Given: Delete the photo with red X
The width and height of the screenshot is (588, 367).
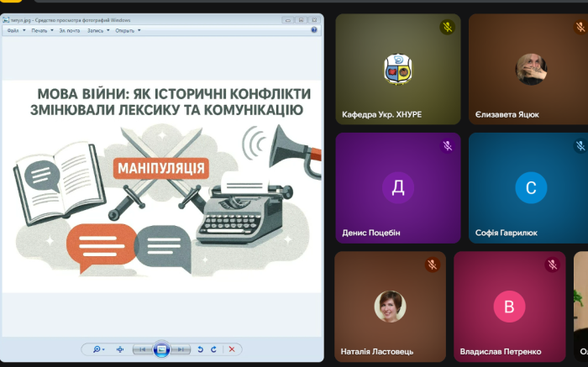Looking at the screenshot, I should pos(232,349).
